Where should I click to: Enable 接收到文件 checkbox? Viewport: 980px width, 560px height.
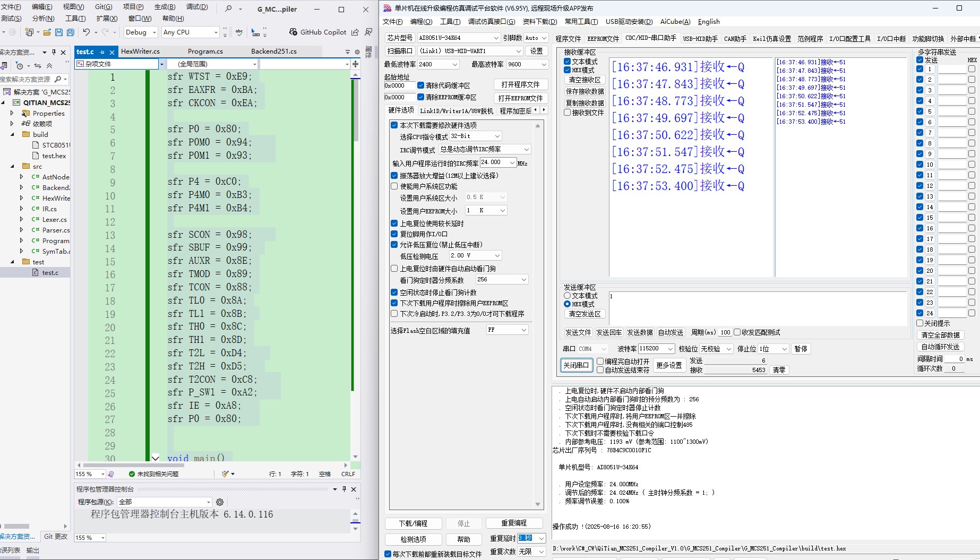(x=567, y=113)
